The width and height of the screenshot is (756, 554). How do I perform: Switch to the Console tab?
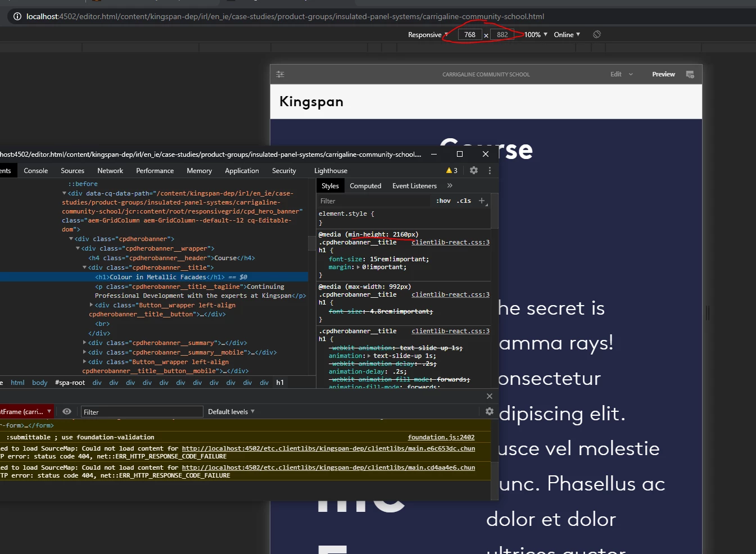(x=36, y=170)
